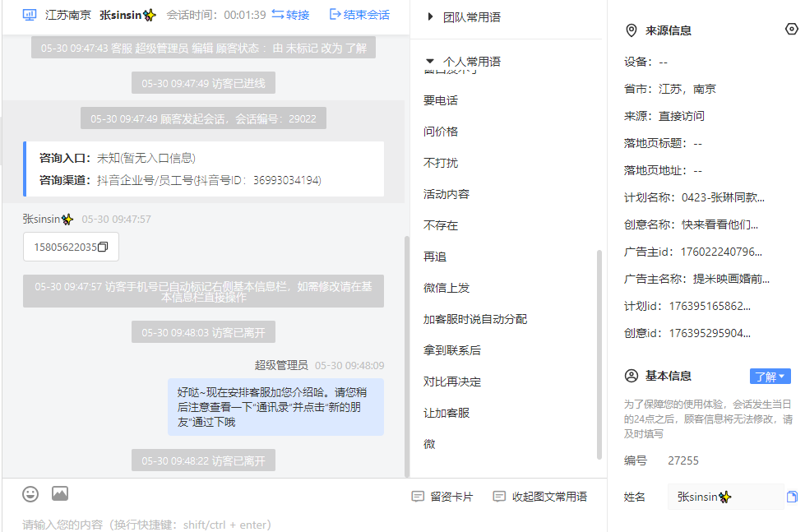Click the 收起图文常用语 icon
This screenshot has height=532, width=805.
click(x=499, y=497)
